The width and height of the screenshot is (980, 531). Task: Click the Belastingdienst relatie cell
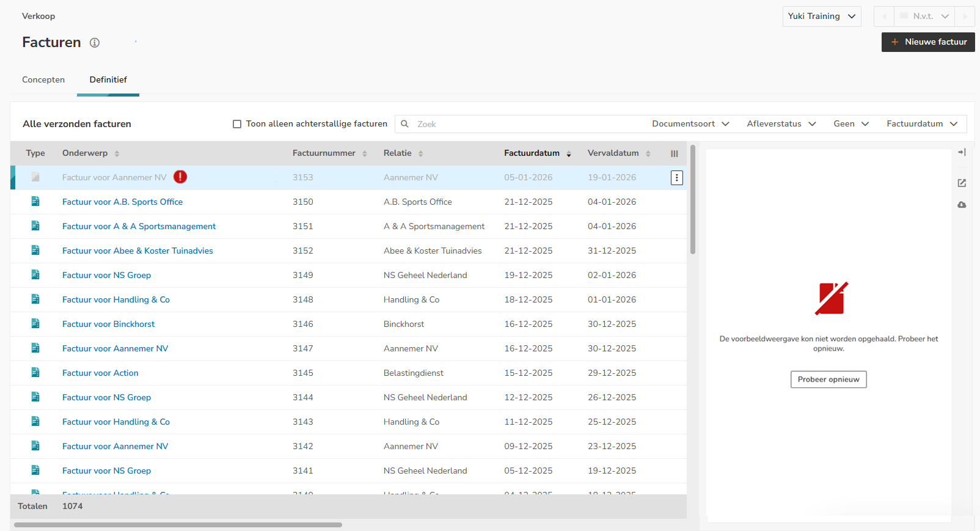(414, 373)
